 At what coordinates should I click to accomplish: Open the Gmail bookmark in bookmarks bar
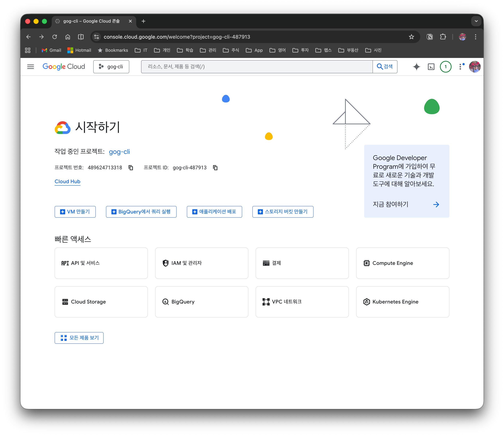click(51, 50)
